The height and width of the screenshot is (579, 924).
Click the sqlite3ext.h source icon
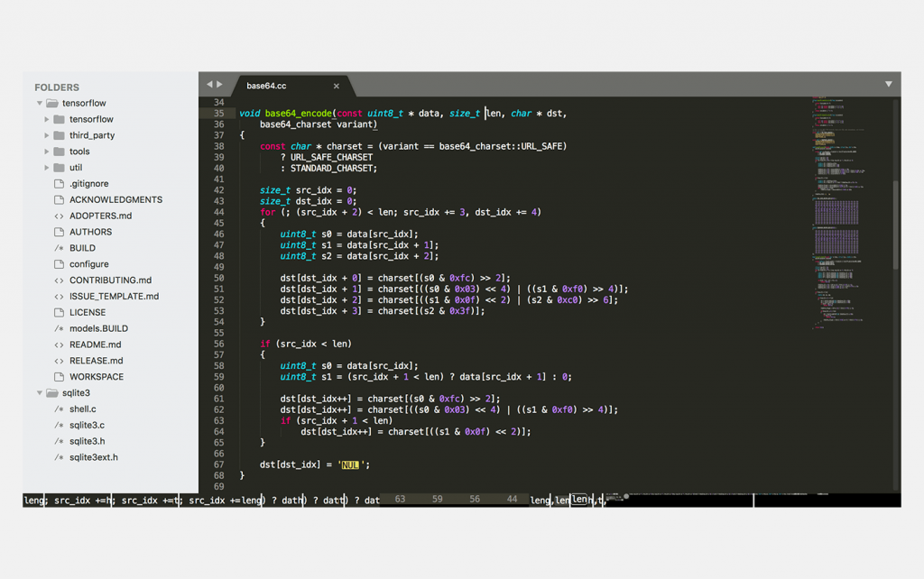tap(59, 457)
